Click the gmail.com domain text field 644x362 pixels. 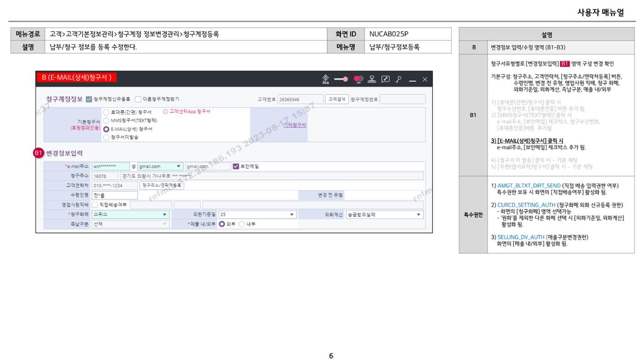pos(208,166)
